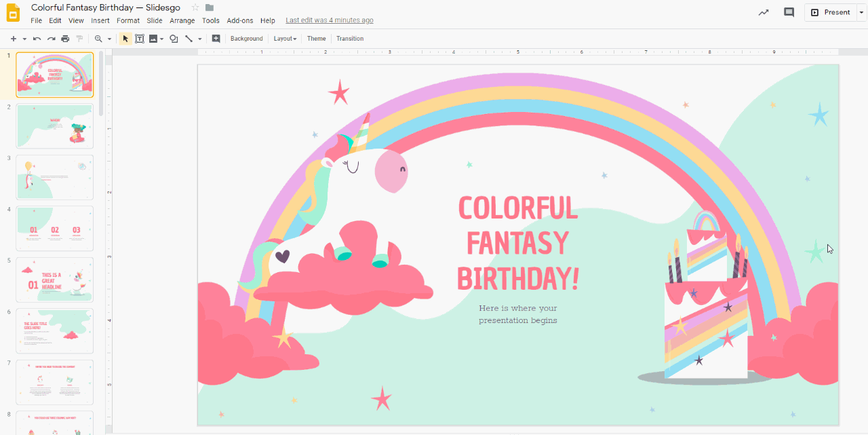Select slide 6 thumbnail
Viewport: 868px width, 435px height.
55,331
